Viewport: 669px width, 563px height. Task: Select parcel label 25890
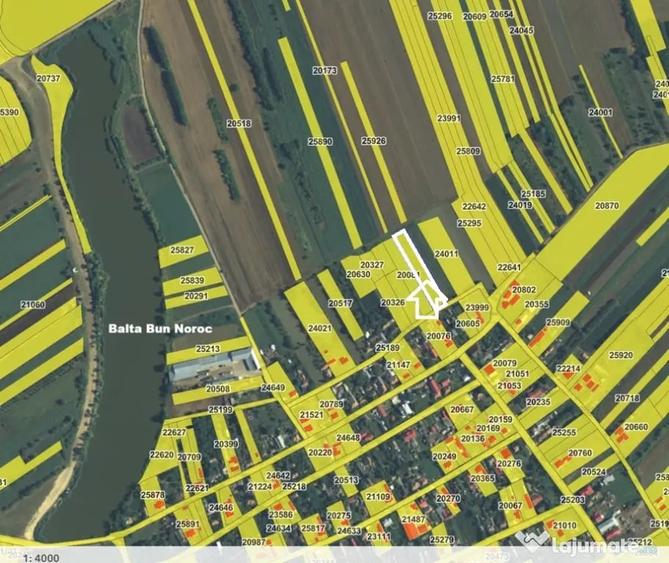pyautogui.click(x=320, y=141)
